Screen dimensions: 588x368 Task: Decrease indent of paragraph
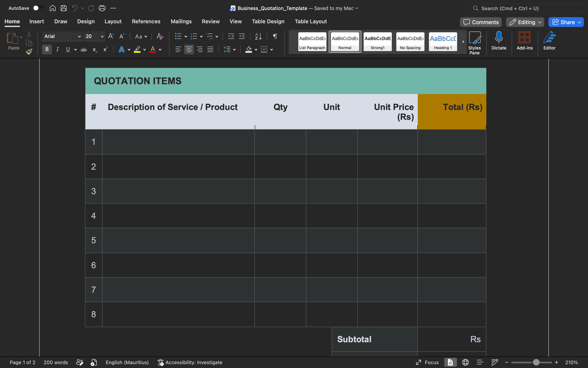(x=231, y=36)
